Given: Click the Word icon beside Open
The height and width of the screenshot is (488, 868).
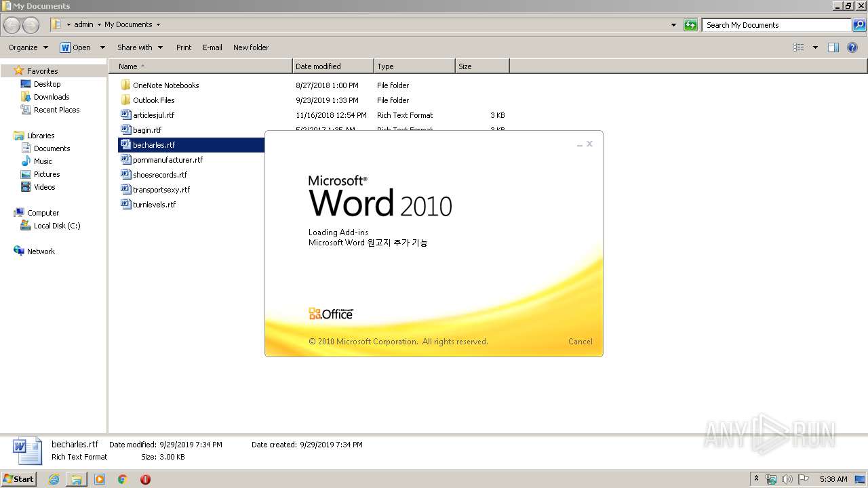Looking at the screenshot, I should click(65, 47).
